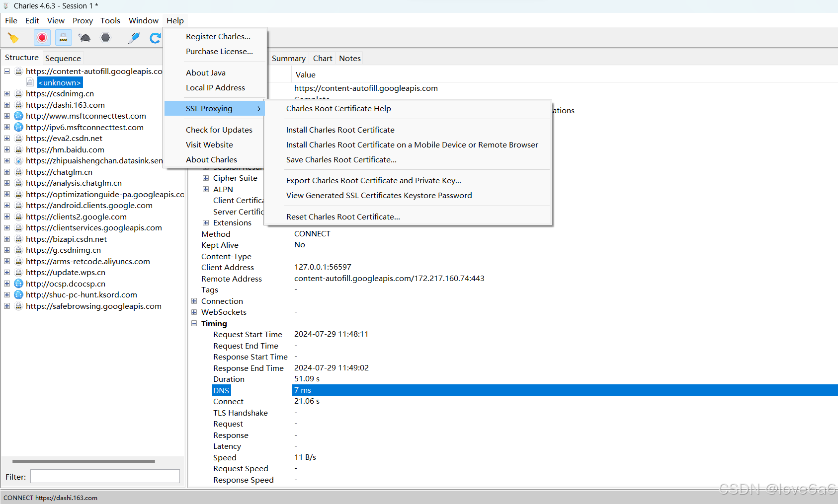Switch to the Structure tab
Viewport: 838px width, 504px height.
point(22,58)
